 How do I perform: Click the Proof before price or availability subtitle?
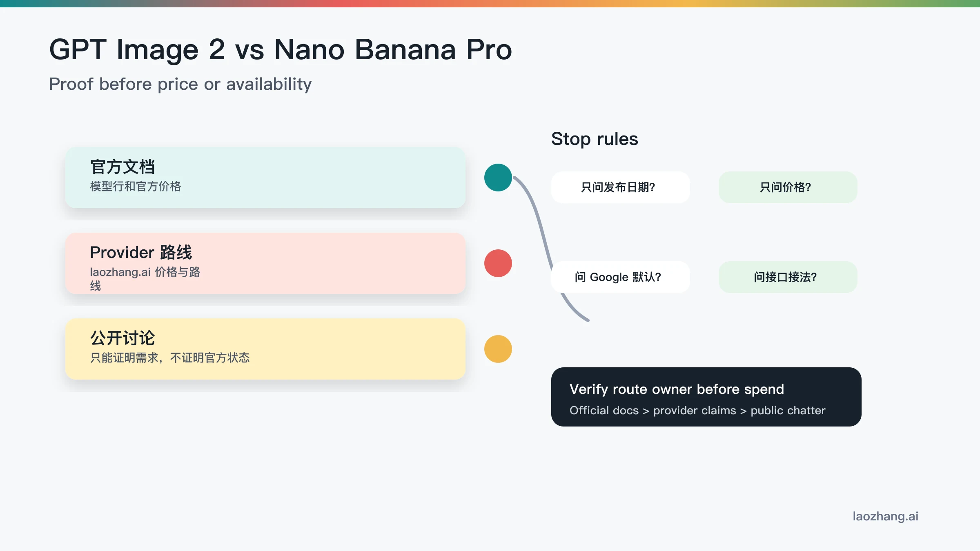coord(180,84)
